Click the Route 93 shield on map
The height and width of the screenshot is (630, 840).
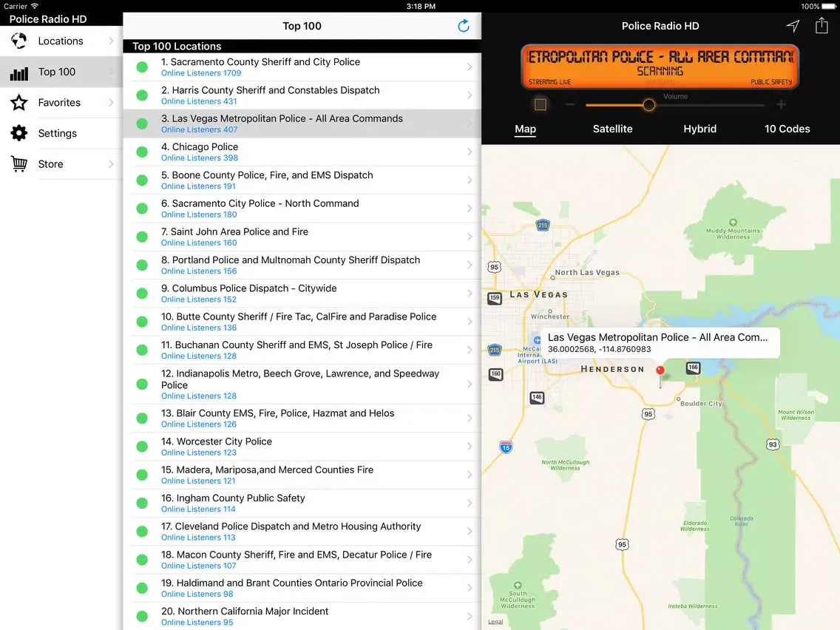773,444
